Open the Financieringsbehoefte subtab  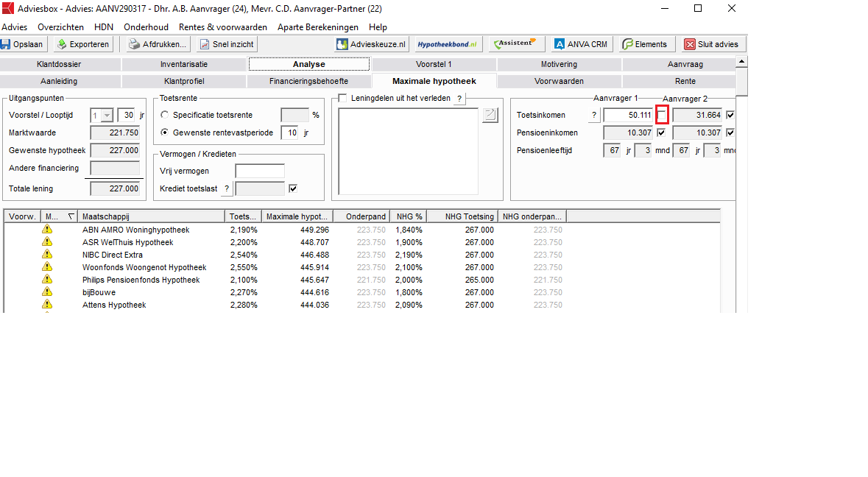pyautogui.click(x=309, y=81)
